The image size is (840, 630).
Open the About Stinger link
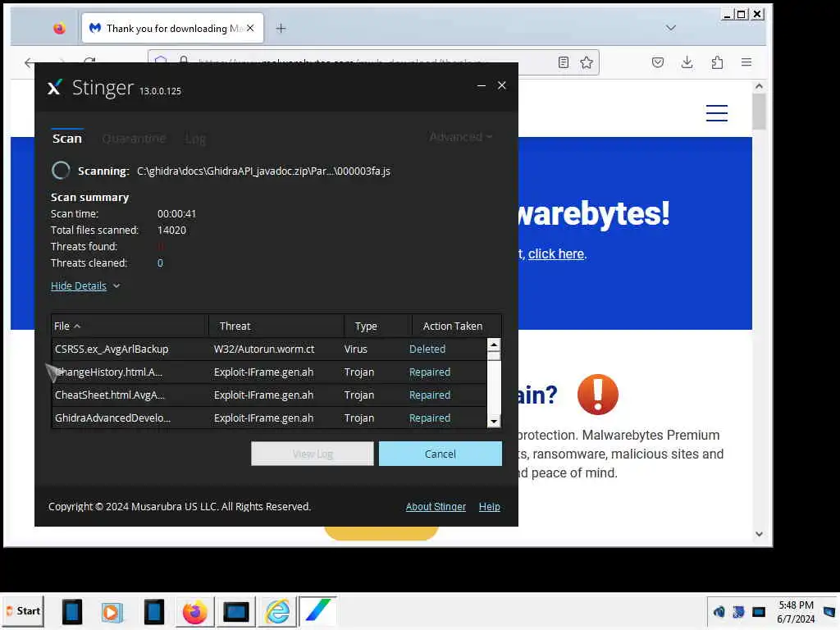(x=436, y=506)
